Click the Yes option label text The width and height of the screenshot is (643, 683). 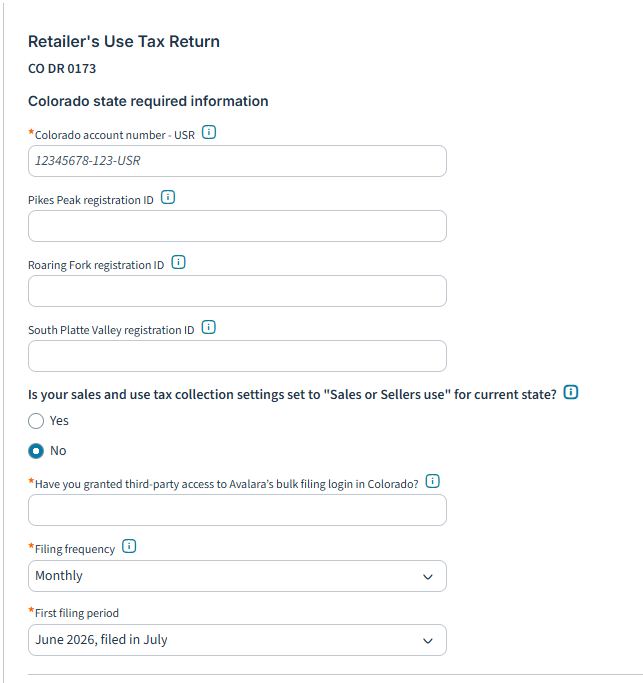click(59, 421)
